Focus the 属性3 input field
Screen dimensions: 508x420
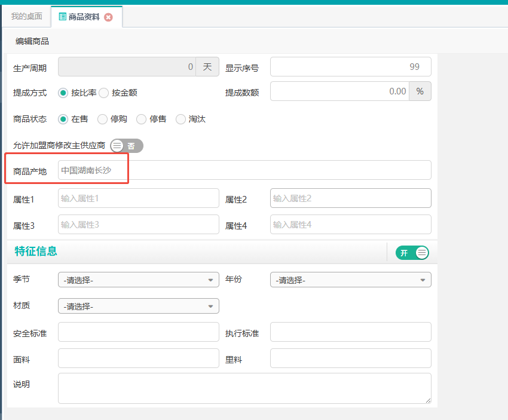[139, 225]
